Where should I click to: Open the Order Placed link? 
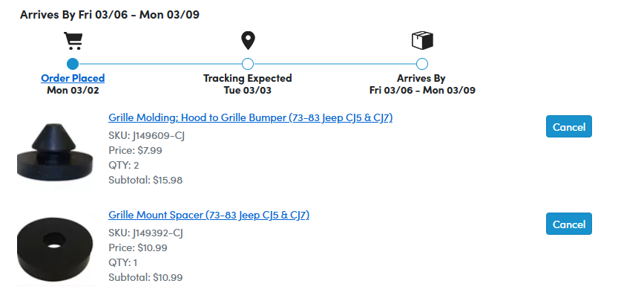(73, 78)
